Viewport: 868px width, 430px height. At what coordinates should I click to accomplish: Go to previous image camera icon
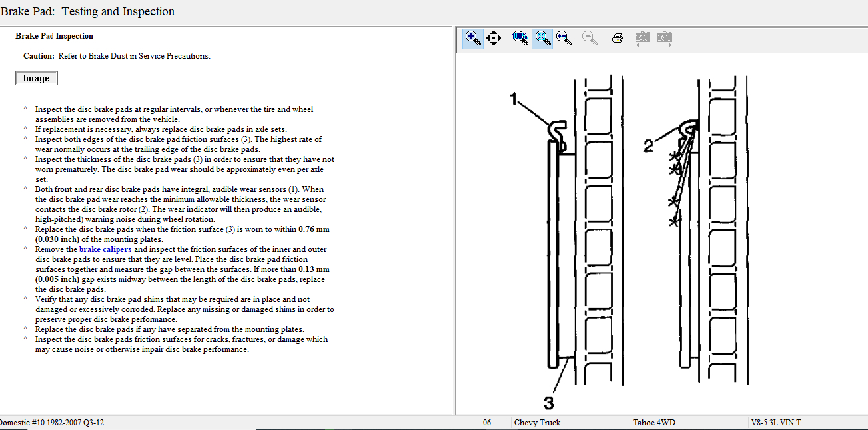tap(642, 38)
